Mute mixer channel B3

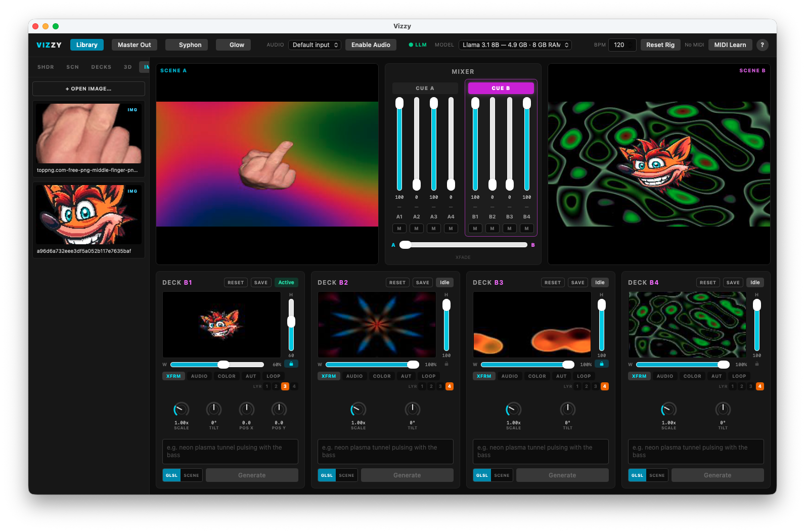tap(510, 229)
